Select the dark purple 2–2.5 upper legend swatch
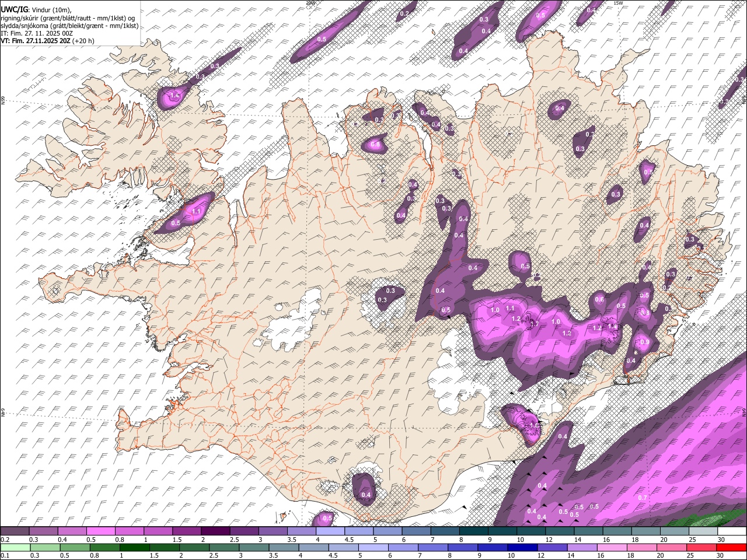Viewport: 747px width, 560px height. pyautogui.click(x=215, y=531)
